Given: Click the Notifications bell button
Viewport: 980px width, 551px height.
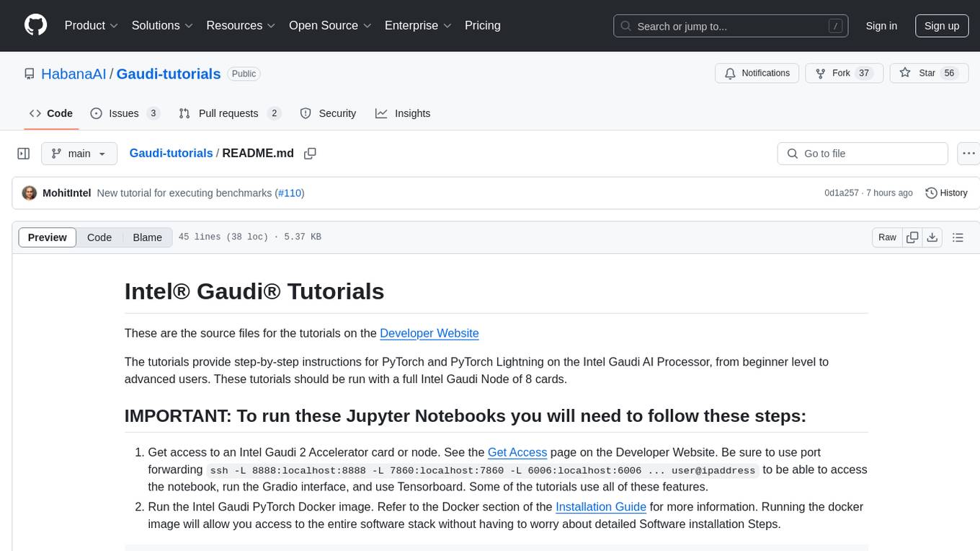Looking at the screenshot, I should 757,73.
